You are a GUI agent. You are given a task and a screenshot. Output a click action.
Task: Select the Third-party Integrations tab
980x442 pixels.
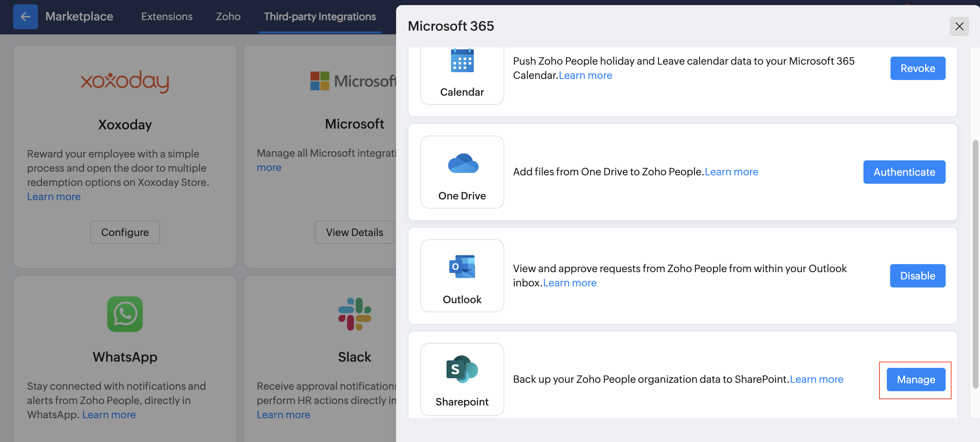point(320,17)
